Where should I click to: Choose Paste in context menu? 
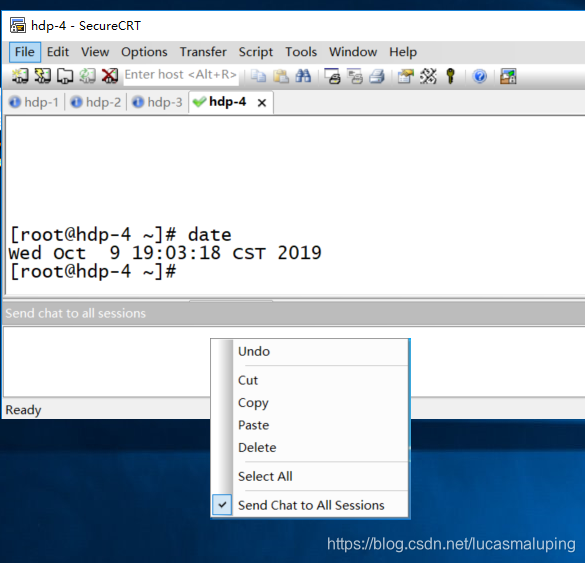tap(310, 425)
